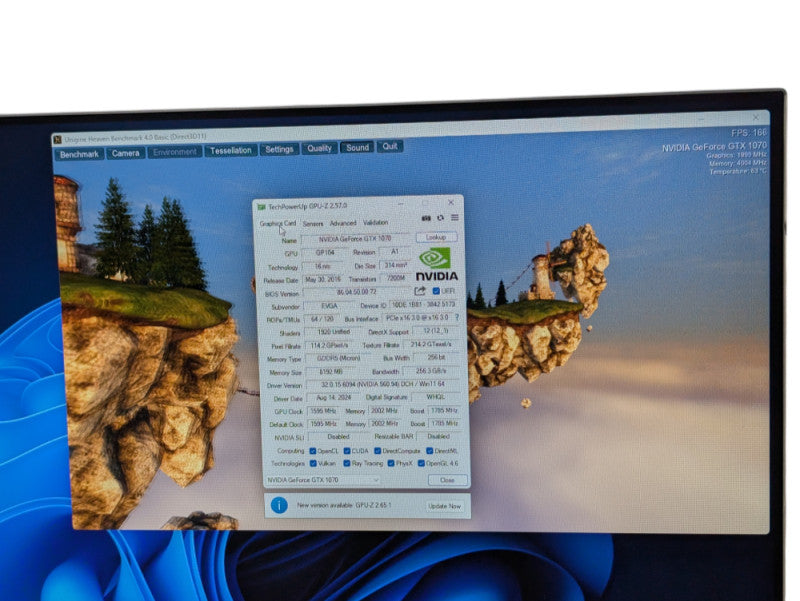Image resolution: width=800 pixels, height=601 pixels.
Task: Toggle the CUDA checkbox
Action: [x=347, y=451]
